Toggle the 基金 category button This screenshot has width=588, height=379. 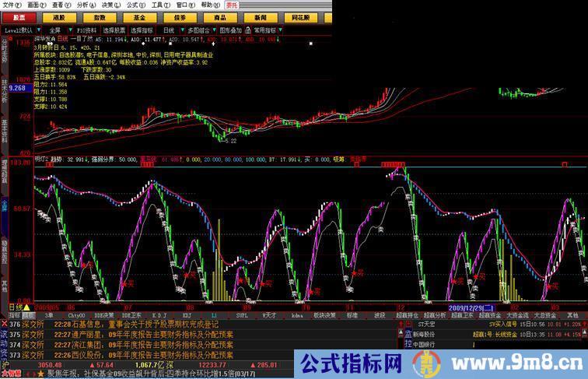140,16
